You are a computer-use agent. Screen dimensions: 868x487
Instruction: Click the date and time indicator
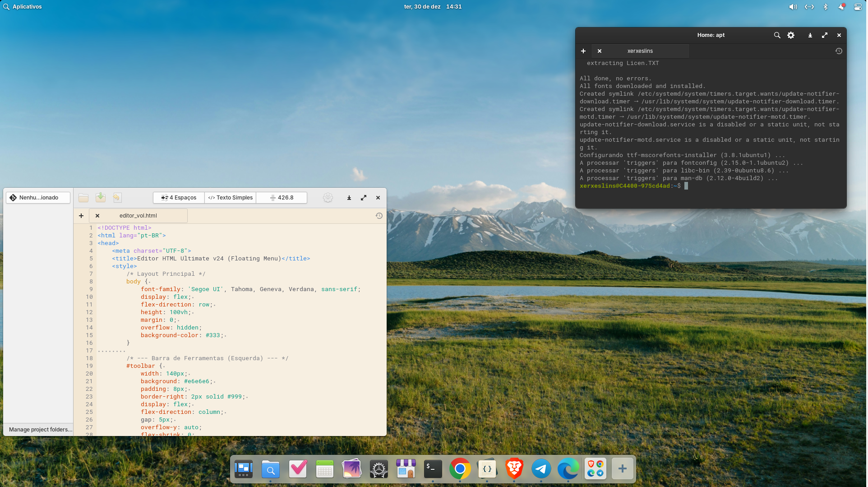[432, 7]
